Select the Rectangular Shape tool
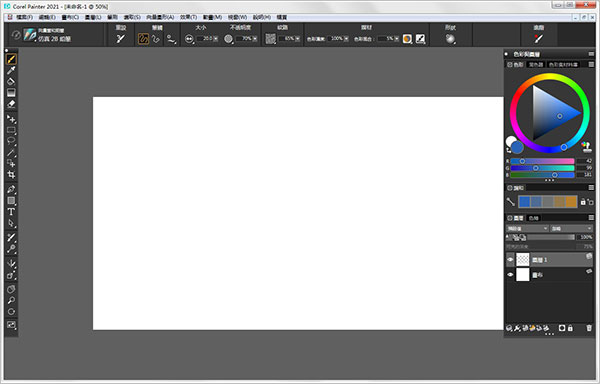This screenshot has width=600, height=384. [x=11, y=201]
